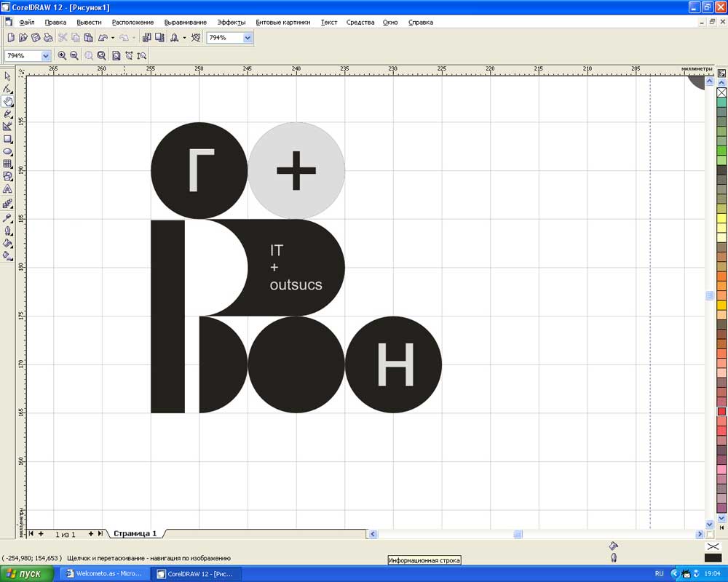Click the Print icon in toolbar
Screen dimensions: 728x582
48,38
